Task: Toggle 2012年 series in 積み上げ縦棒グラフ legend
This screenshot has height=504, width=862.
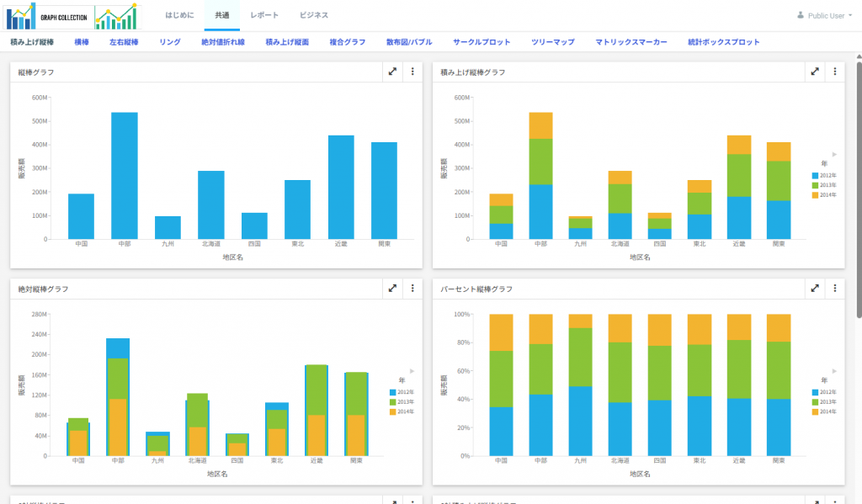Action: coord(824,175)
